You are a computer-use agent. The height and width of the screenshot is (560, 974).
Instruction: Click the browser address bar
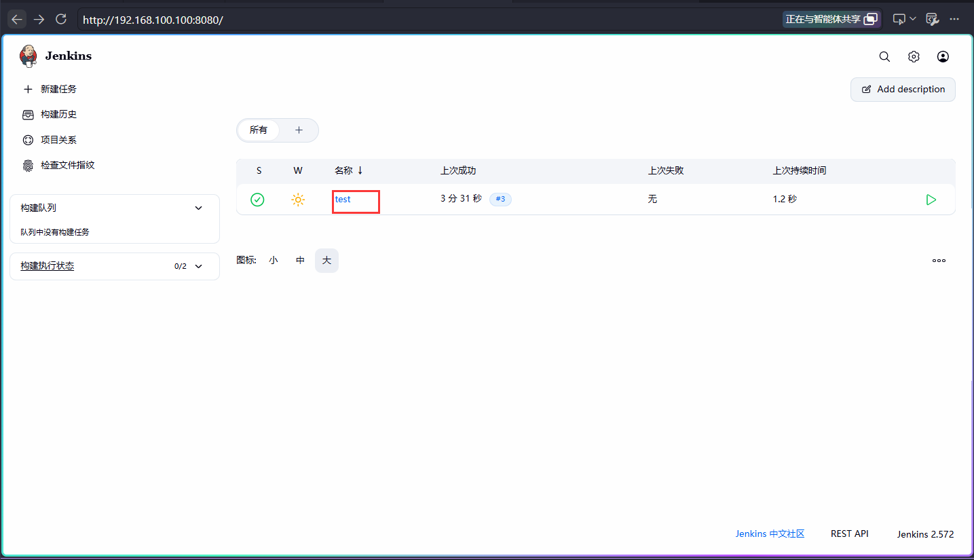click(x=428, y=20)
